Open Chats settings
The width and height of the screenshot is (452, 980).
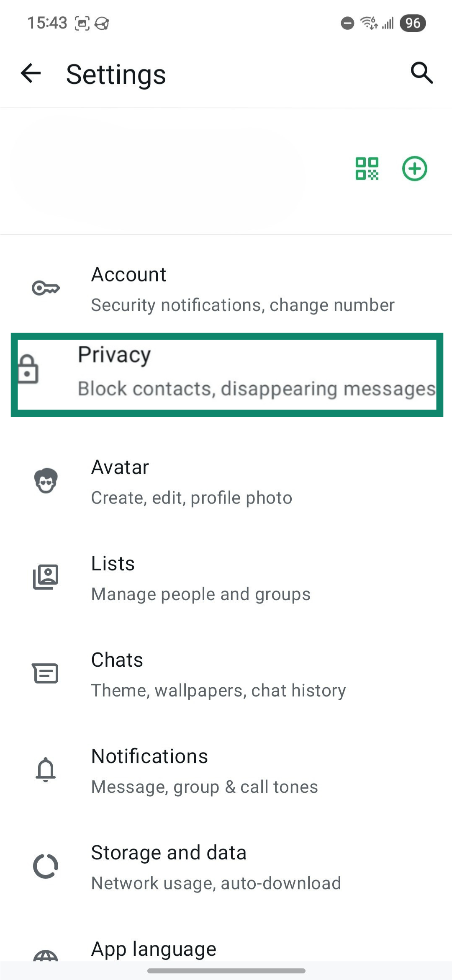(x=226, y=673)
